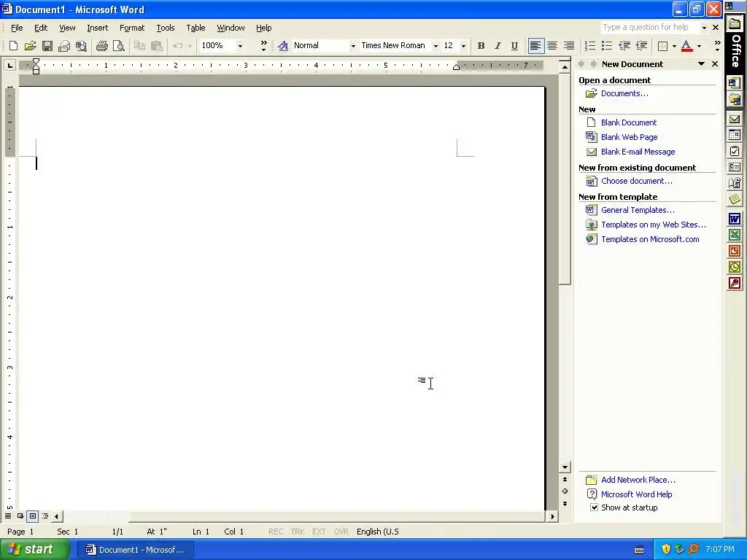This screenshot has width=747, height=560.
Task: Apply the red Font Color button
Action: pos(686,46)
